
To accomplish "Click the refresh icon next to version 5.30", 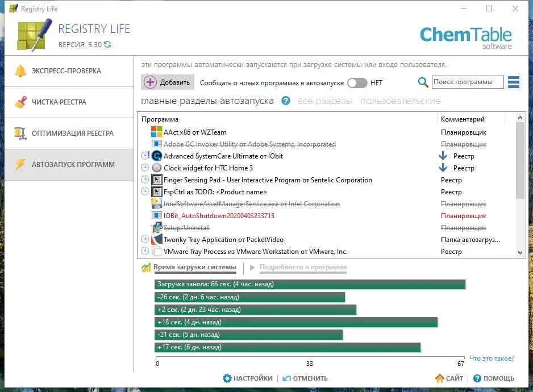I will click(107, 44).
